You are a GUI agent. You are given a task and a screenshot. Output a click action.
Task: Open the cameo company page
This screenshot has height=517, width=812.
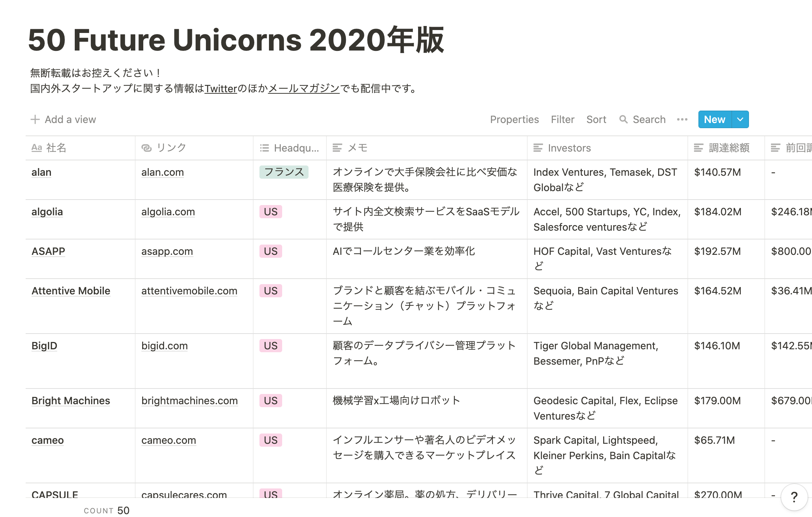click(x=48, y=440)
